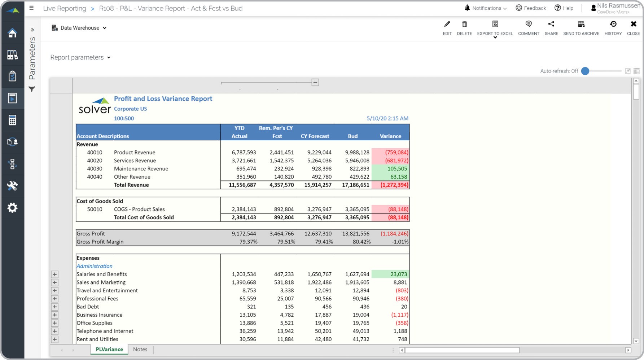644x360 pixels.
Task: Toggle the Auto-refresh switch
Action: [586, 71]
